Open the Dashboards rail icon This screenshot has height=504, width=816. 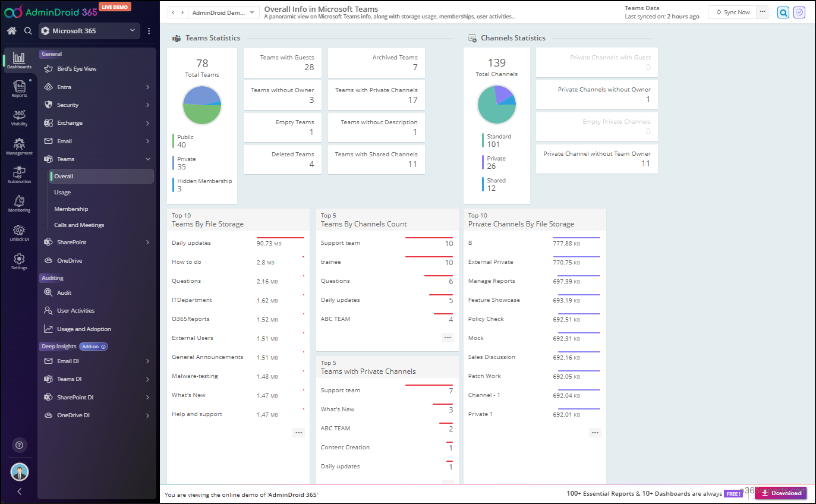(x=19, y=61)
